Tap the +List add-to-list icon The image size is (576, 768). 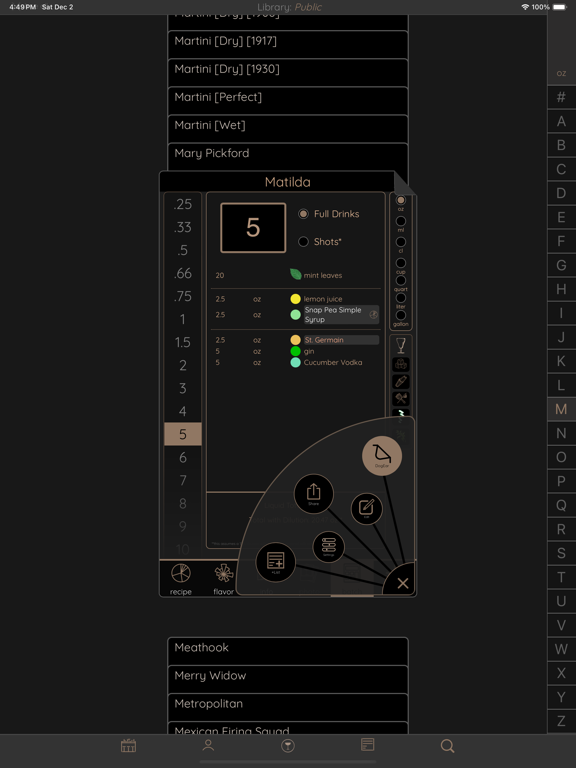coord(276,562)
